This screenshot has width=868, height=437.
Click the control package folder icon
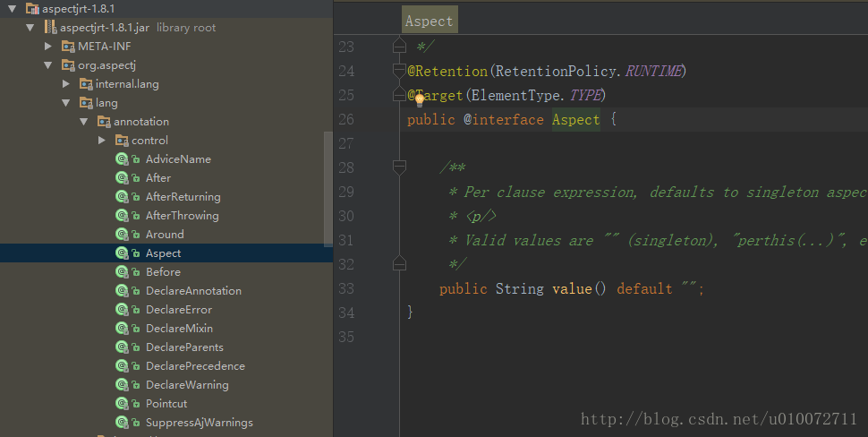(x=122, y=140)
